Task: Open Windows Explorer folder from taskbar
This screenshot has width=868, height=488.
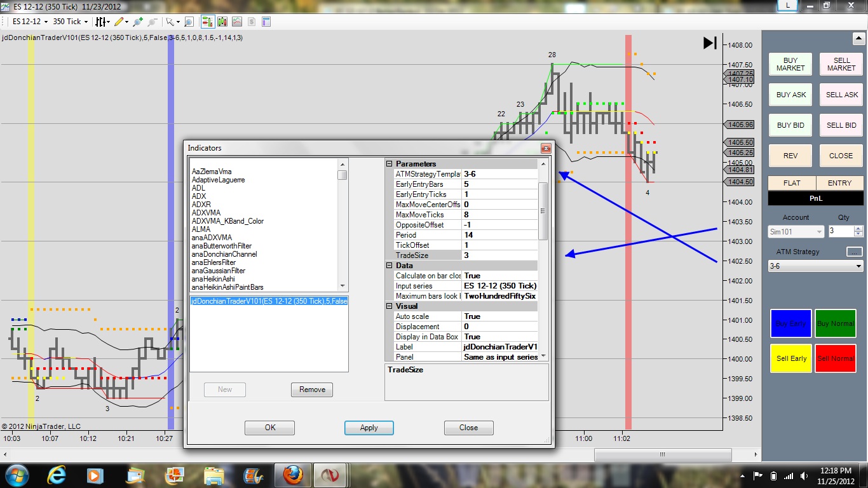Action: [x=214, y=475]
